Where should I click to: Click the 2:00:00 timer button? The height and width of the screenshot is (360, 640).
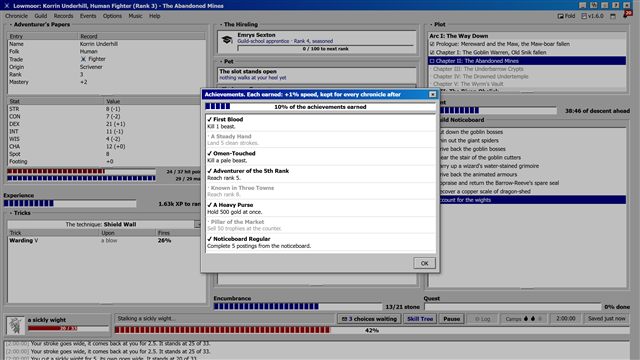tap(565, 318)
